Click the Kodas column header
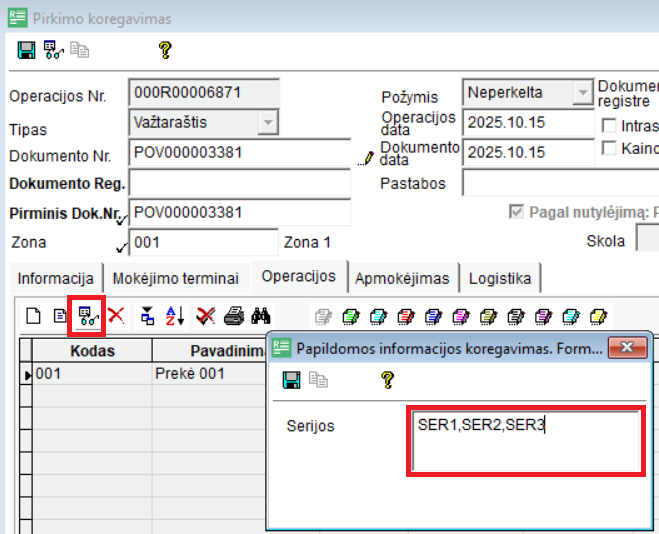Screen dimensions: 659x534 coord(92,351)
